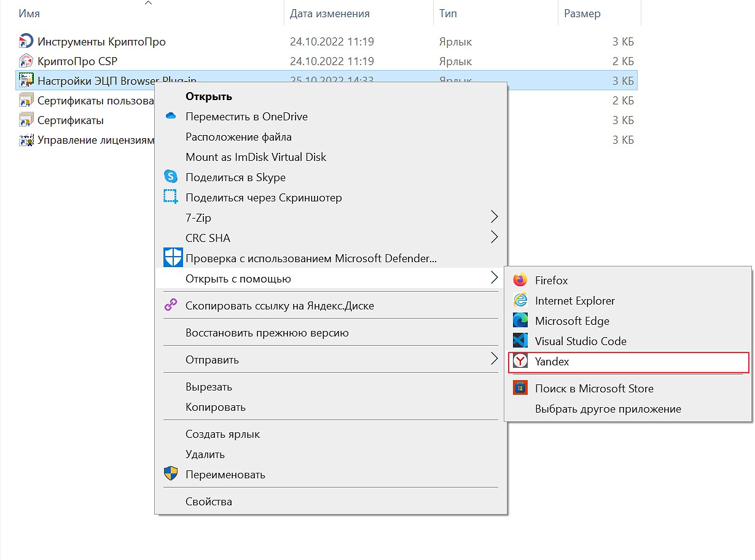Click the shield icon beside Переименовать
This screenshot has width=755, height=560.
click(x=171, y=474)
